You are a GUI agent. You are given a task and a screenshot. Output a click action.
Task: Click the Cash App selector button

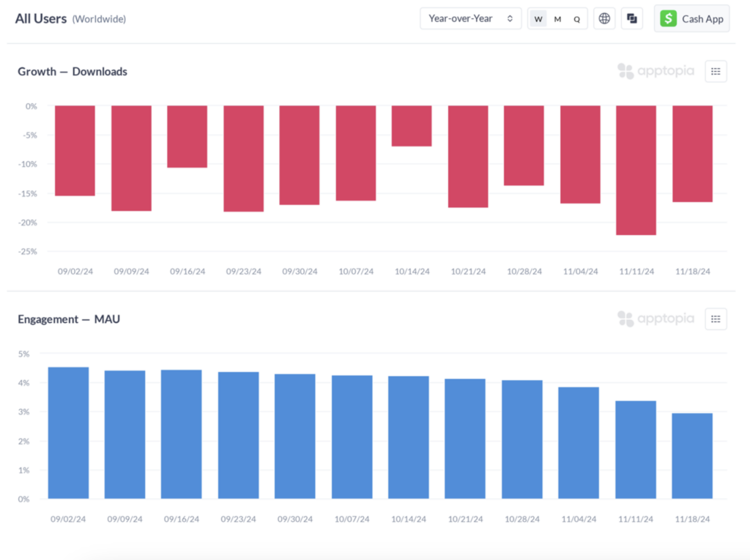click(691, 19)
